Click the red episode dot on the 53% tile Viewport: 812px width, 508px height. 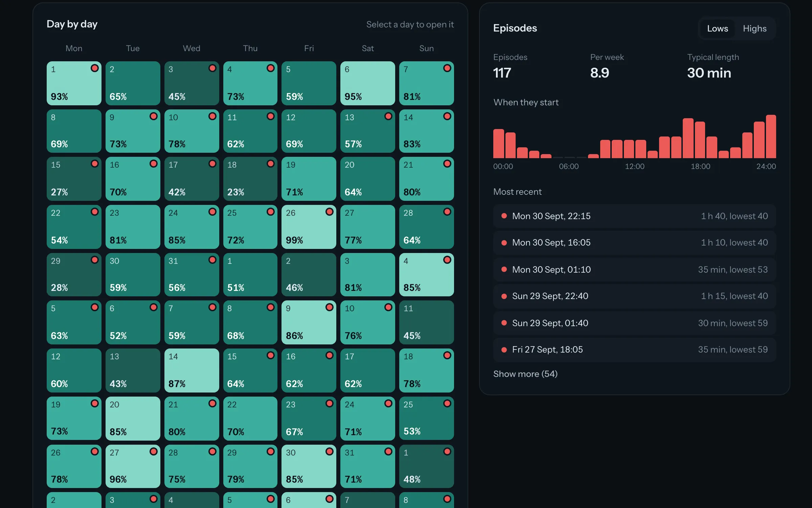pyautogui.click(x=447, y=403)
